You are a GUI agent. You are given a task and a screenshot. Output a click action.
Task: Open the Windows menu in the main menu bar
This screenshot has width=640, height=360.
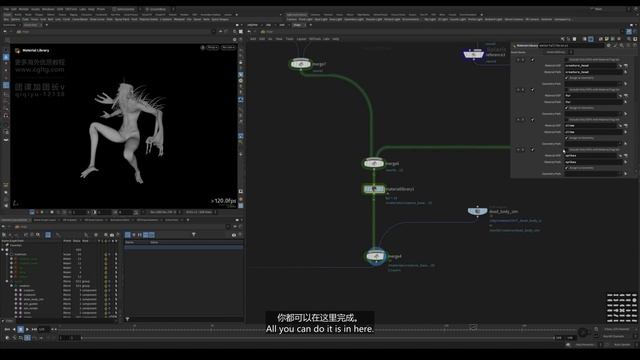tap(47, 9)
